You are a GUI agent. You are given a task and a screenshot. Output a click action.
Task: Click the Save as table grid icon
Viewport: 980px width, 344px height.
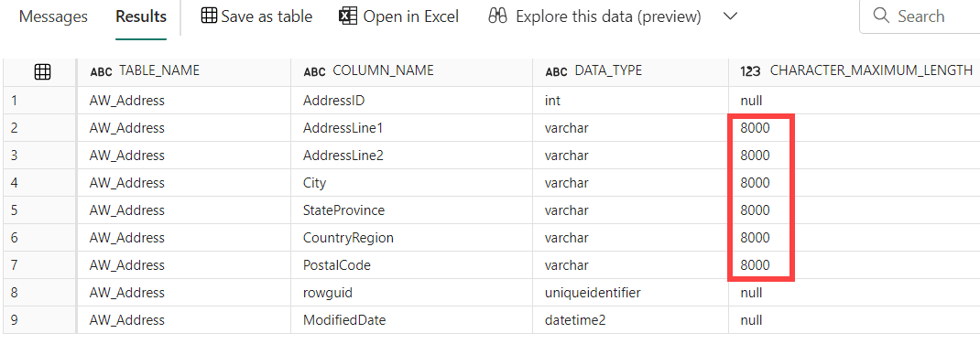210,16
